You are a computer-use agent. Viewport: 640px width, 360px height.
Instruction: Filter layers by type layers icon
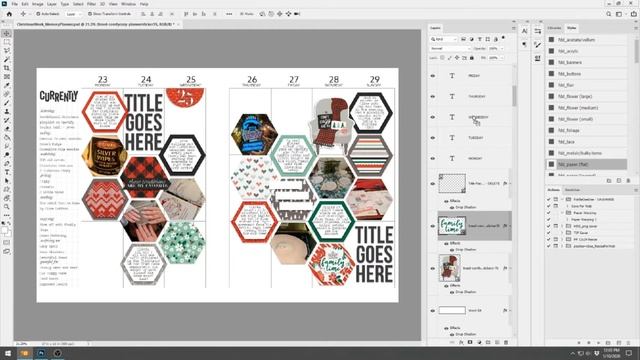click(480, 39)
